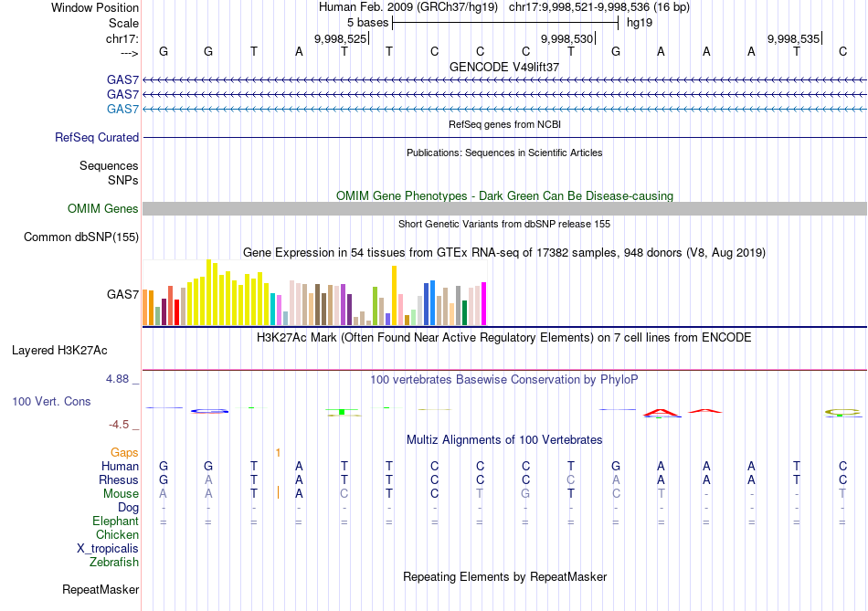Click the Dog species label
Viewport: 868px width, 611px height.
pyautogui.click(x=128, y=508)
